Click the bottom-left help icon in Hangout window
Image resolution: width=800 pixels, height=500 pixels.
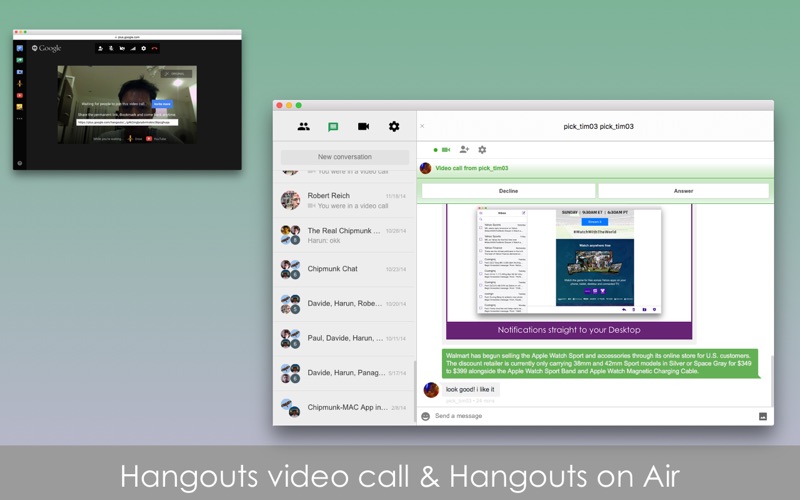click(19, 163)
